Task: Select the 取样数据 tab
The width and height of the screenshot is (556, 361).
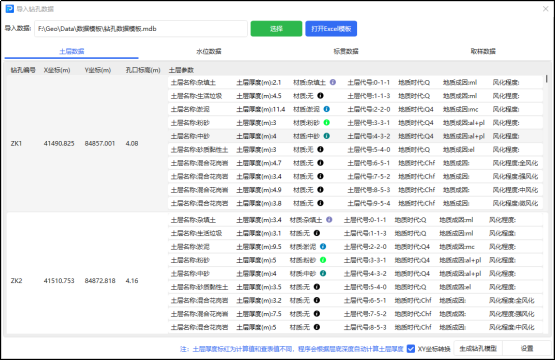Action: (483, 51)
